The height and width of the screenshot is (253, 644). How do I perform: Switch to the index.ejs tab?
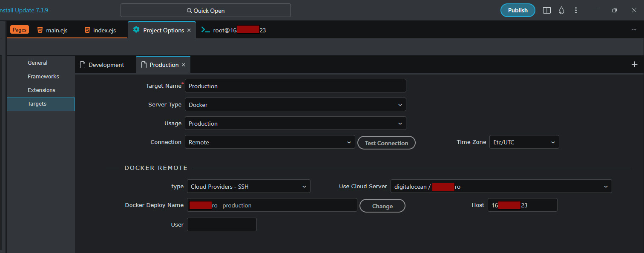tap(100, 30)
